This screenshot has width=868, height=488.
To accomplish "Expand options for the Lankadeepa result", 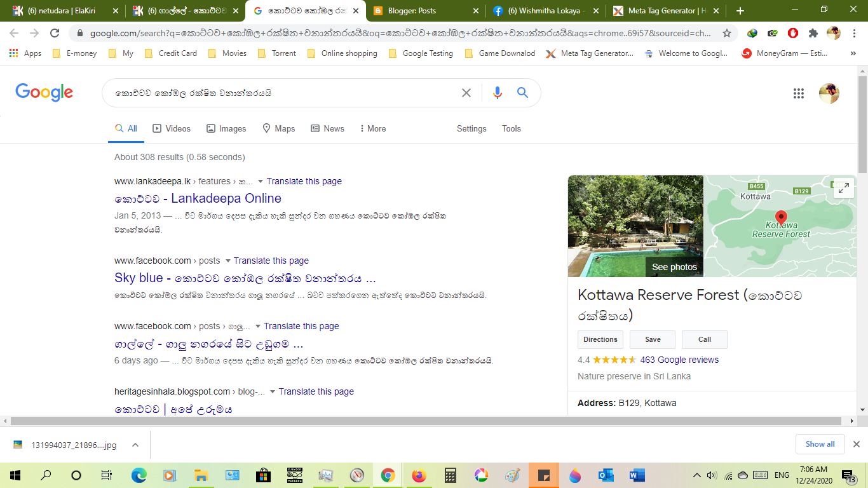I will 260,182.
